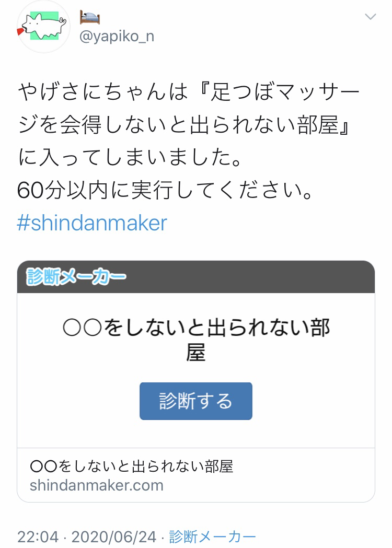392x548 pixels.
Task: Open the 診断メーカー source link beside date
Action: pos(212,537)
